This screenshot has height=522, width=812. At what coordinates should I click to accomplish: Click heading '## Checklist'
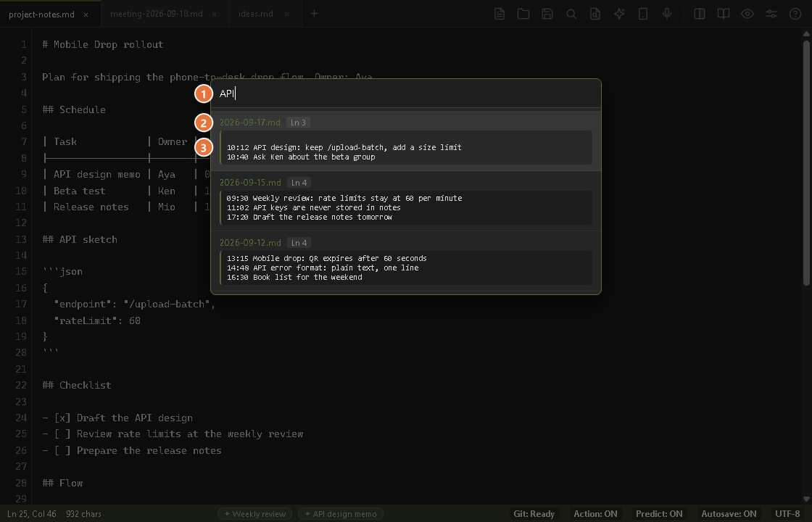click(x=77, y=385)
